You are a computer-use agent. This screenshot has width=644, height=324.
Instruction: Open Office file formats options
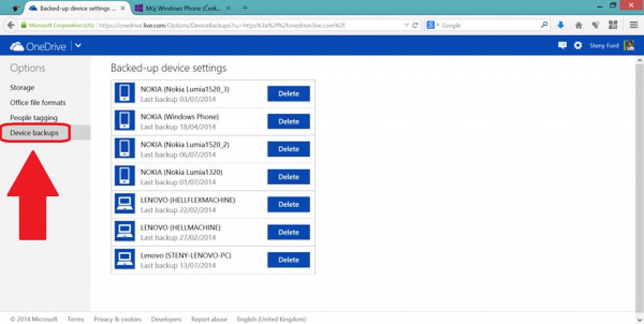coord(38,103)
